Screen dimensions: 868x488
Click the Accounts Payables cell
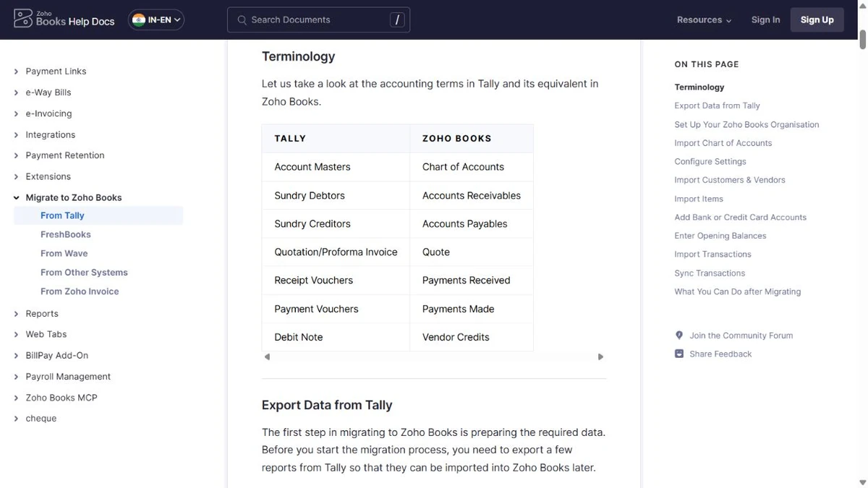472,223
